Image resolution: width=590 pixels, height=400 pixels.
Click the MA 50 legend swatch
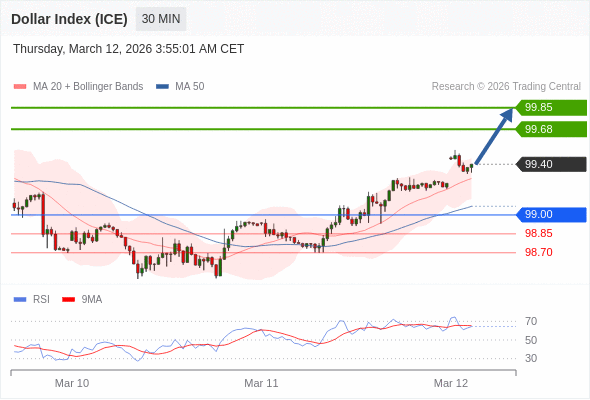162,87
